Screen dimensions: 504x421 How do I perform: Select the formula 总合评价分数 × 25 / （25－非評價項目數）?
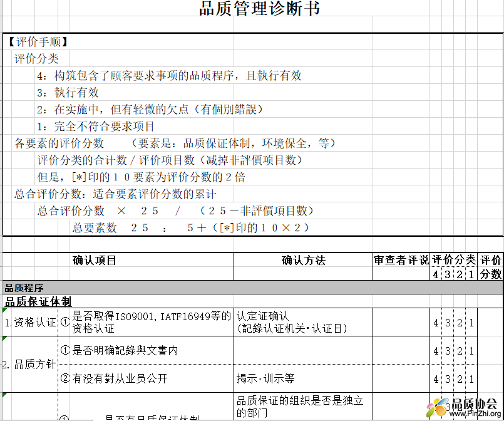click(x=175, y=210)
